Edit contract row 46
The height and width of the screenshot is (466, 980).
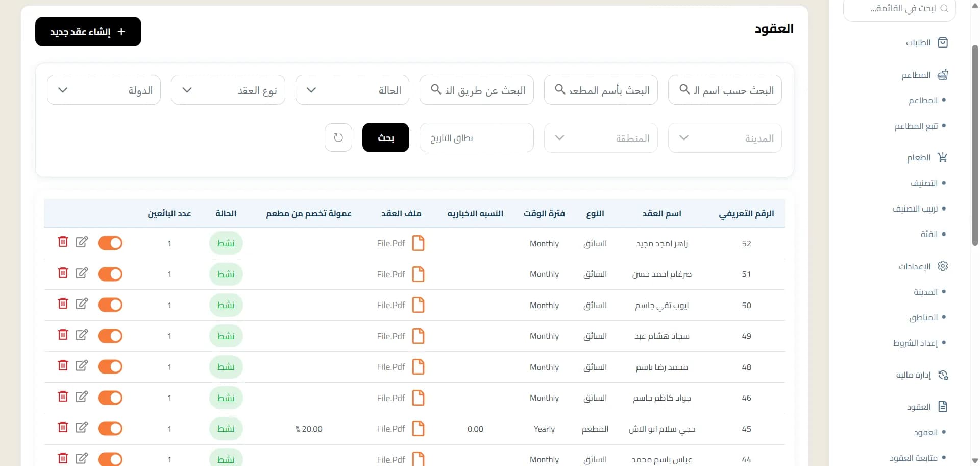pos(82,396)
